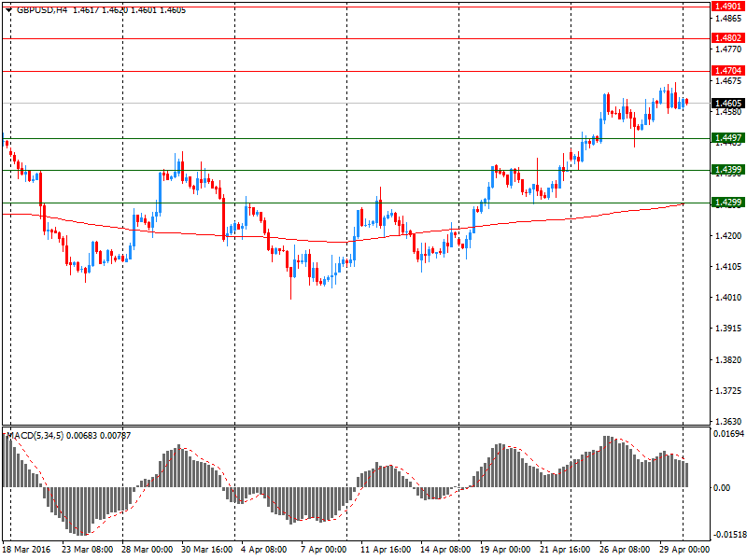747x560 pixels.
Task: Click the GBPUSD,H4 chart title text
Action: tap(42, 10)
